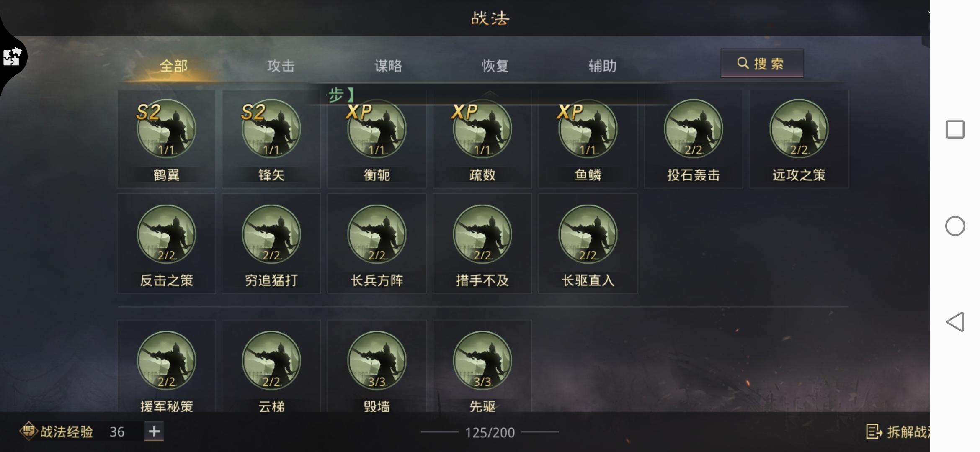
Task: Select the 措手不及 tactic icon
Action: tap(482, 234)
